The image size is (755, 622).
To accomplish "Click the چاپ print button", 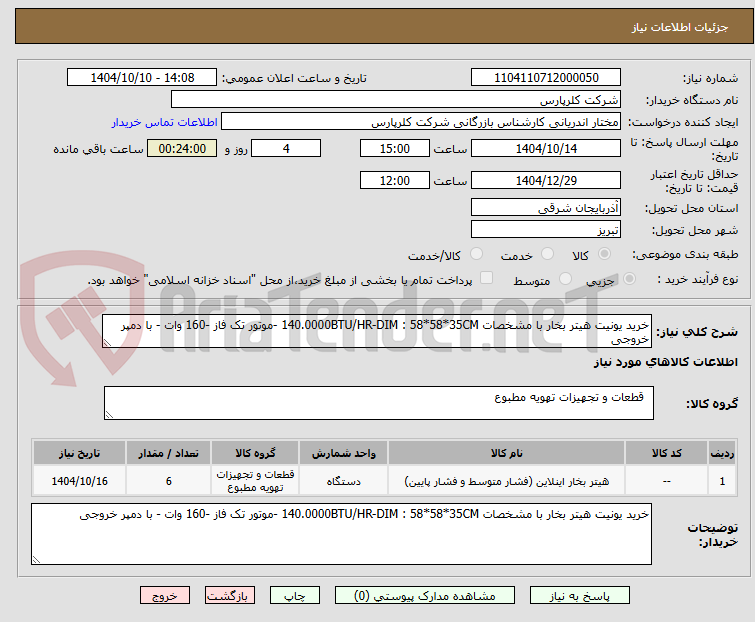I will 295,596.
